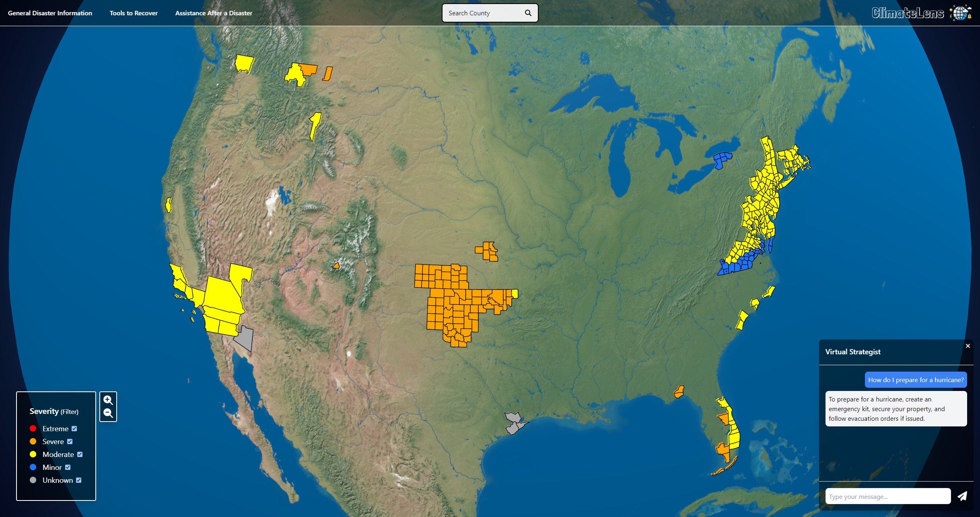
Task: Close the Virtual Strategist panel
Action: 968,346
